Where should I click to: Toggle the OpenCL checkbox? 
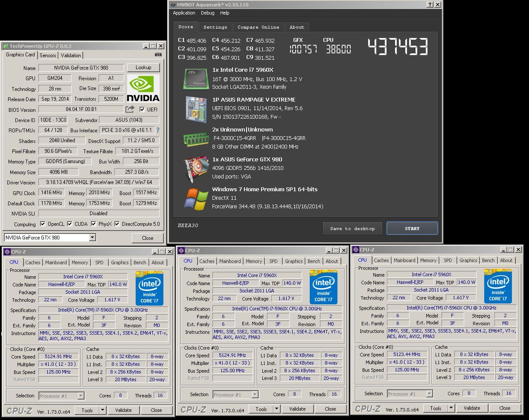pyautogui.click(x=43, y=224)
